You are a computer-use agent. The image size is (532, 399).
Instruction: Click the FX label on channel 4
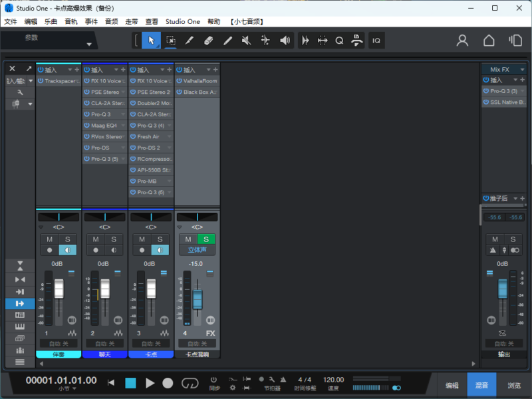click(x=210, y=333)
